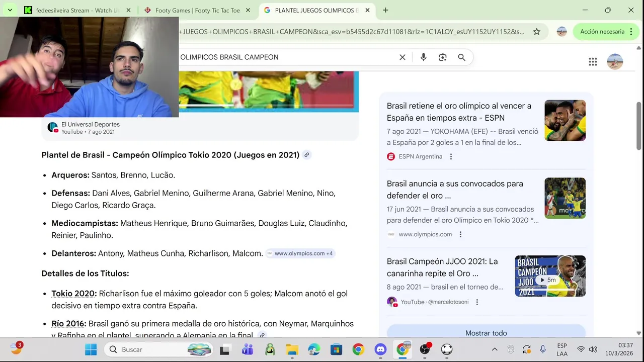
Task: Click the browser address bar URL
Action: click(x=352, y=32)
